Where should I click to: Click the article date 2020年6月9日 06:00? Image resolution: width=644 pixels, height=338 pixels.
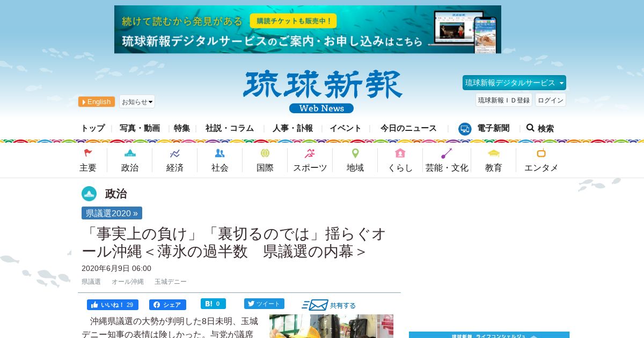click(x=116, y=268)
